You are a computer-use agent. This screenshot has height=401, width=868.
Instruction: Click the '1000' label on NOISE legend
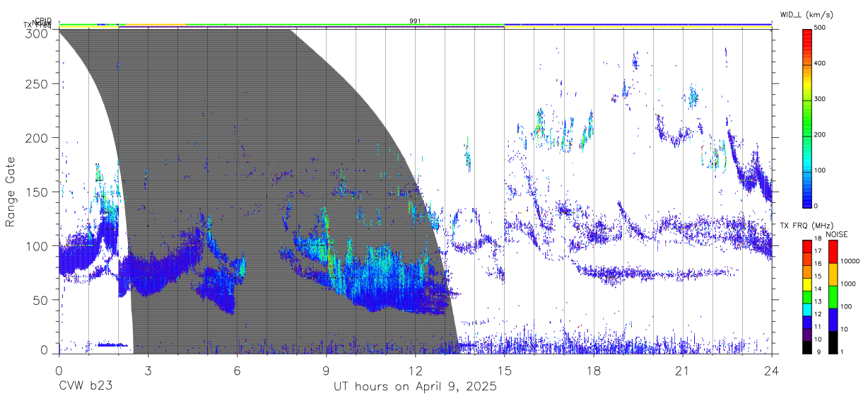[x=848, y=284]
